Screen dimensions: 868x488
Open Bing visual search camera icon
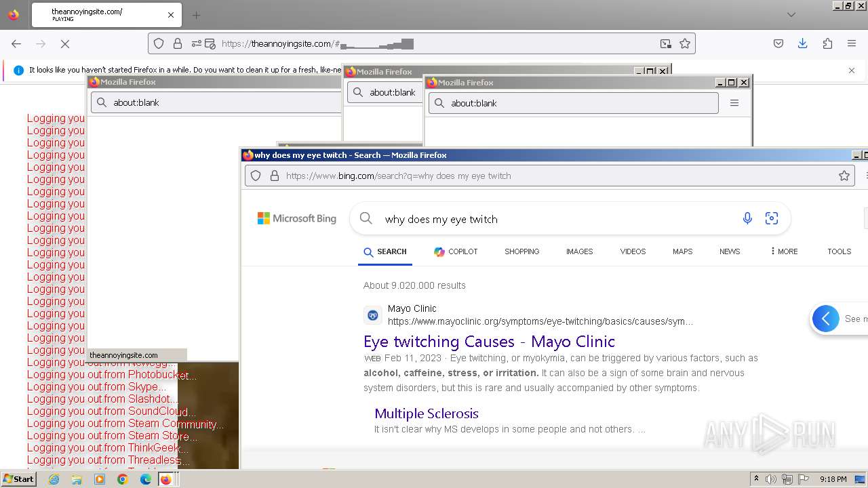[x=772, y=218]
